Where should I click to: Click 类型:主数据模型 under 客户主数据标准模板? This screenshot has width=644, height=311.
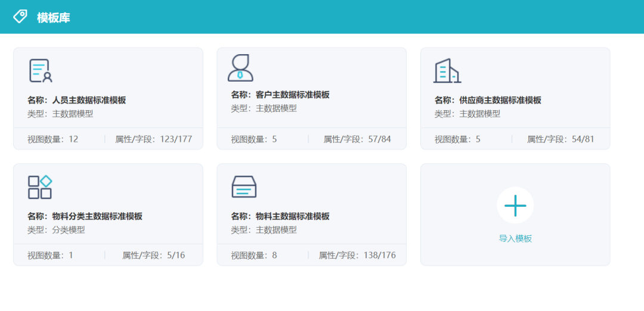point(264,108)
